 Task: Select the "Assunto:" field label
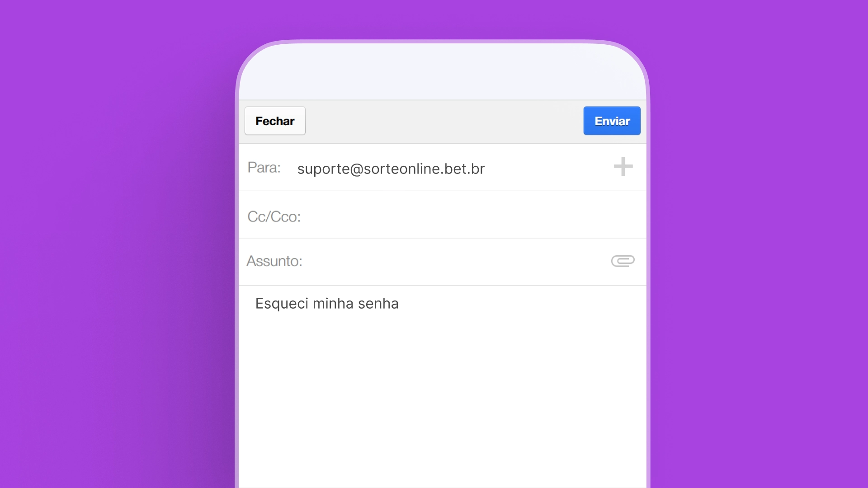[x=274, y=261]
